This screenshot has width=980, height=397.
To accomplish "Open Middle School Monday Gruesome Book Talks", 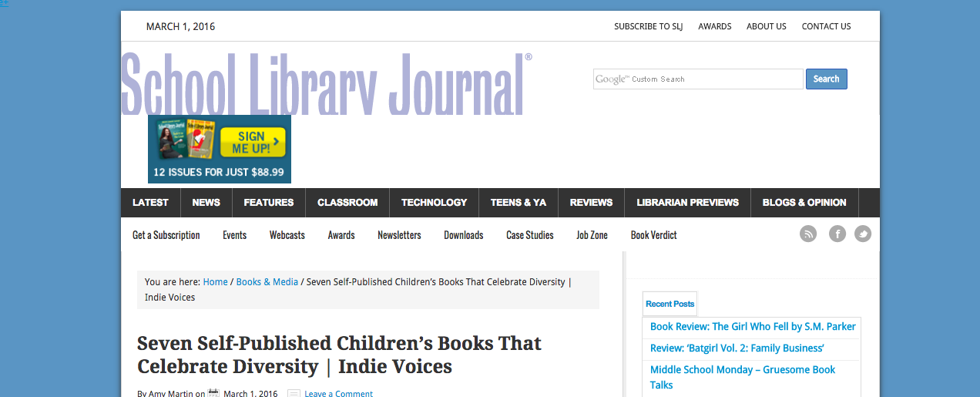I will point(743,377).
